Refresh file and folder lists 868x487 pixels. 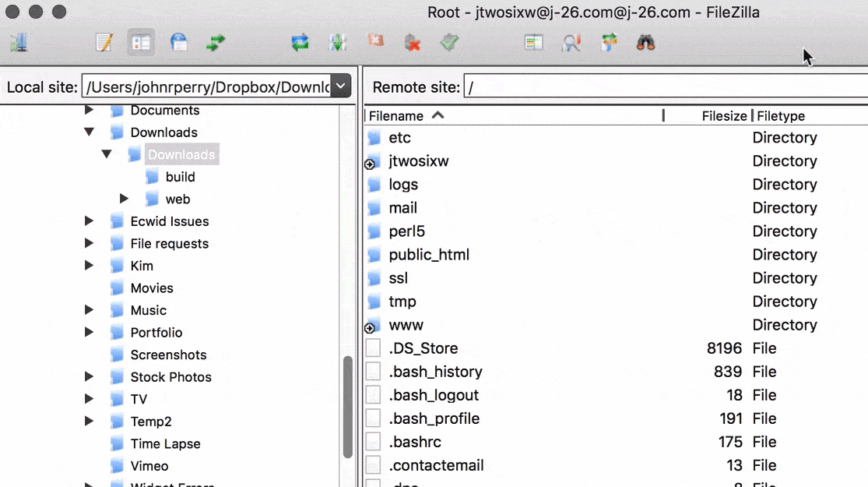pyautogui.click(x=300, y=42)
